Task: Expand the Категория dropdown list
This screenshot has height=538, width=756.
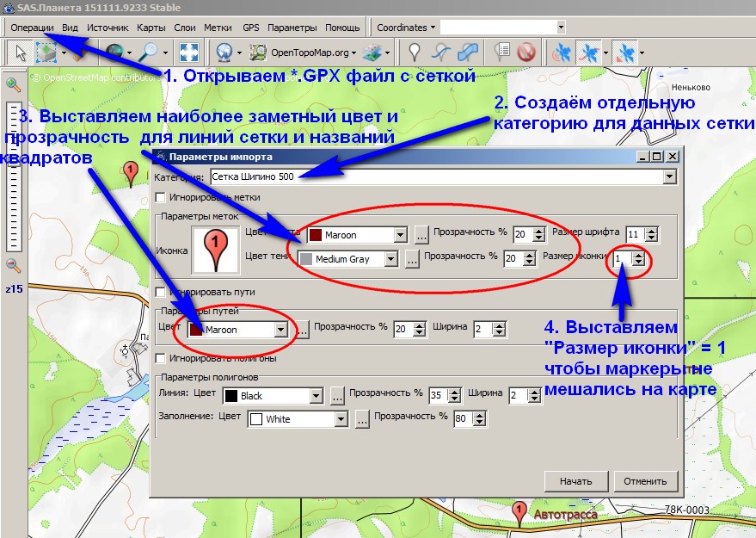Action: [670, 177]
